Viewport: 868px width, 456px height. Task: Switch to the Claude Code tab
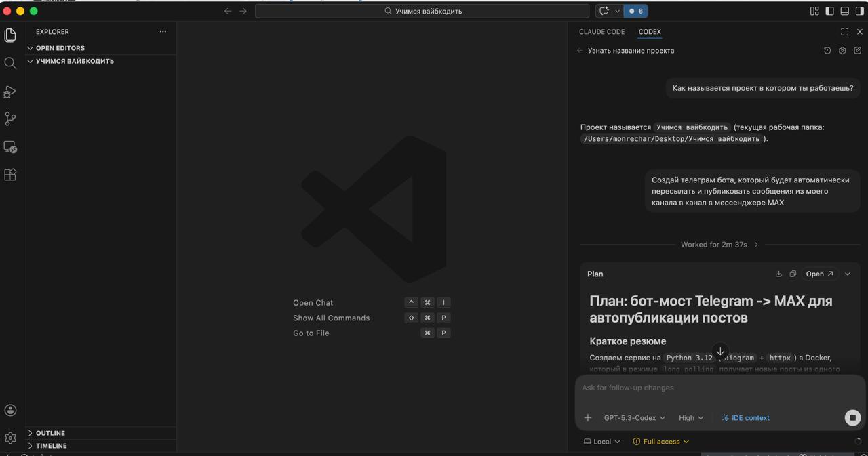coord(601,32)
